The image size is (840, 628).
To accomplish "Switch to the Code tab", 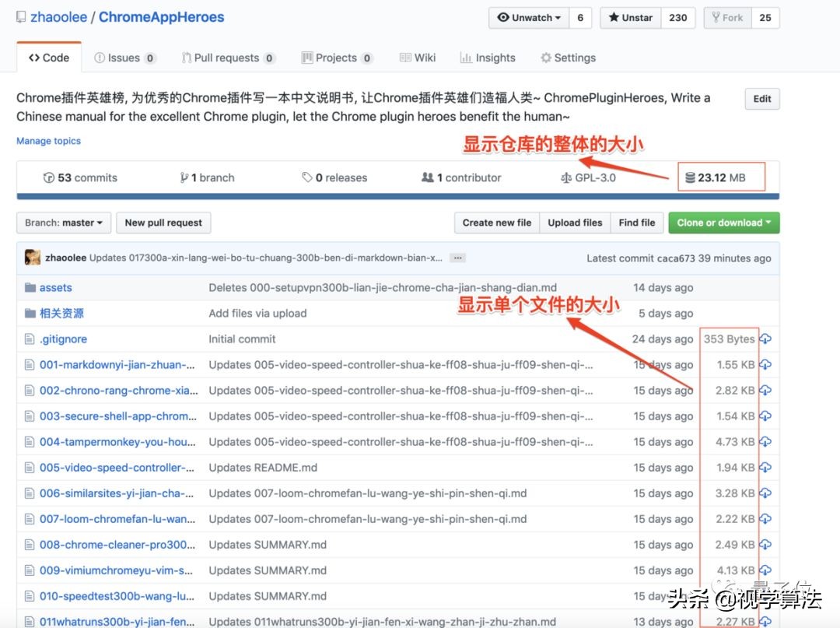I will pos(49,58).
